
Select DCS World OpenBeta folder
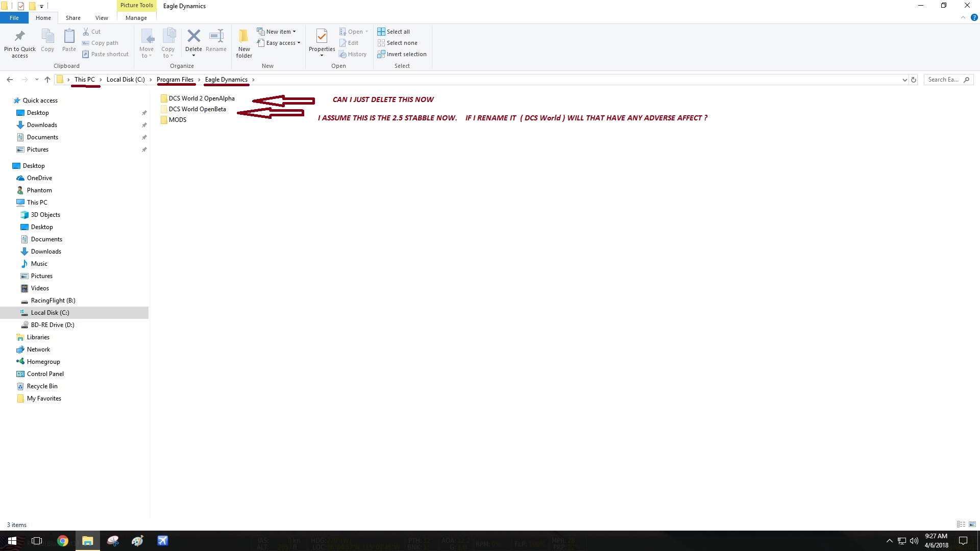(x=193, y=109)
